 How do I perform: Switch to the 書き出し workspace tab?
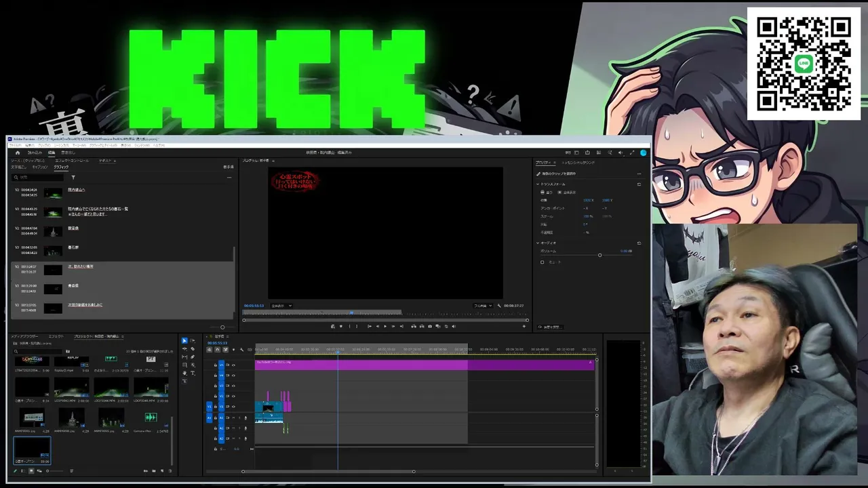(x=68, y=152)
